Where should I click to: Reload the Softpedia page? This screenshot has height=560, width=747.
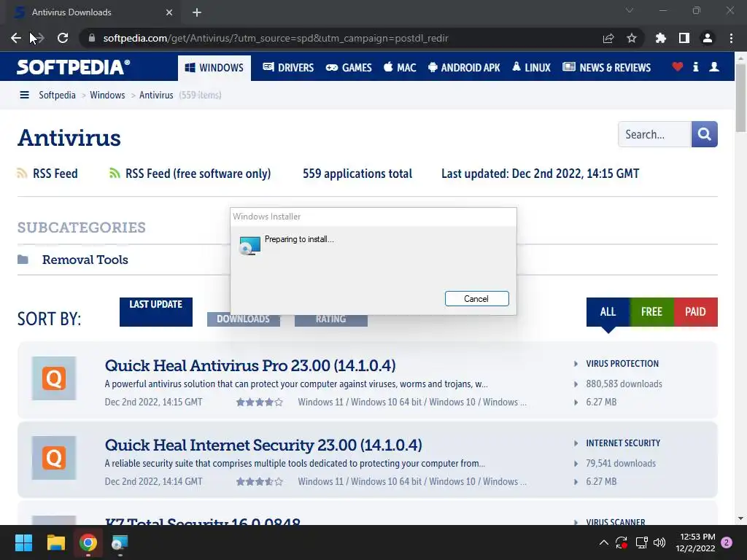click(x=63, y=38)
